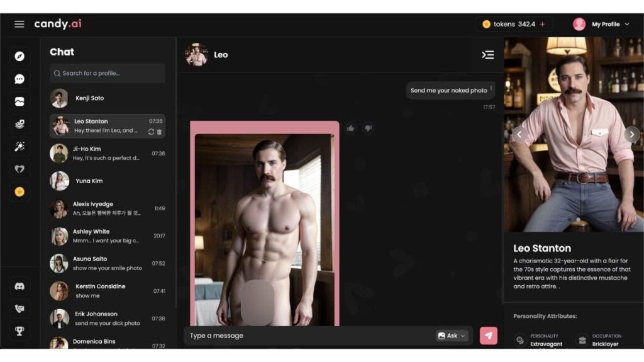Open the Kenji Sato chat
The image size is (644, 362).
point(107,98)
